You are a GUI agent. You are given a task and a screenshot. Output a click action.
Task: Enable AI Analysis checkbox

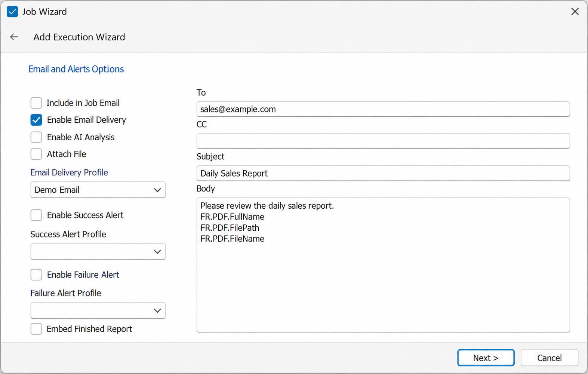pos(36,137)
